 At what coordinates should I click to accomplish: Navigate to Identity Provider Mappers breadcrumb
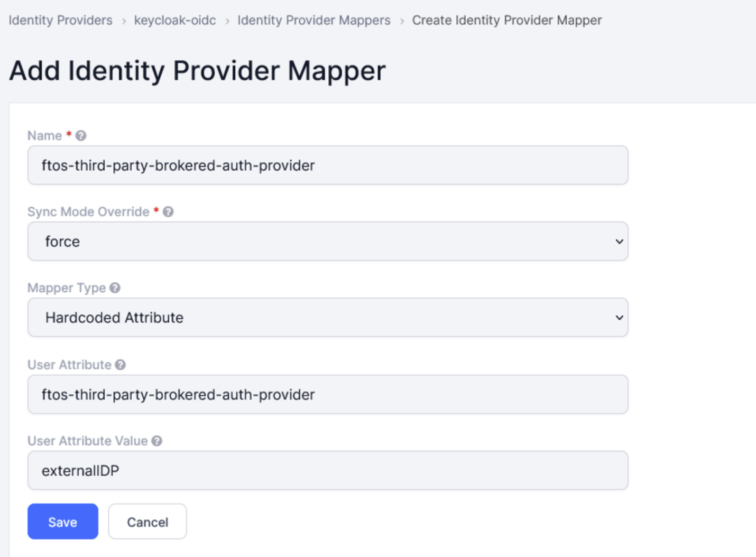[x=314, y=21]
